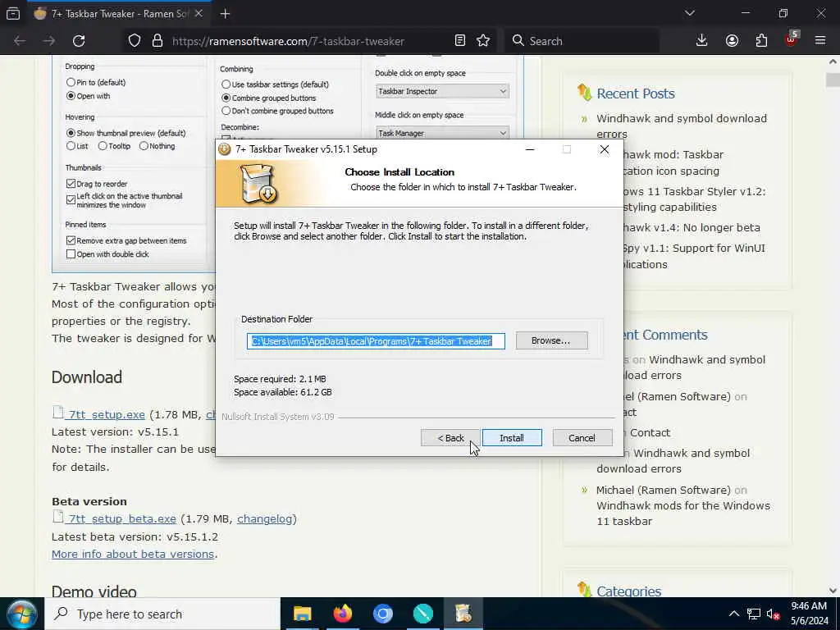Viewport: 840px width, 630px height.
Task: Click the Firefox Search box
Action: [x=582, y=41]
